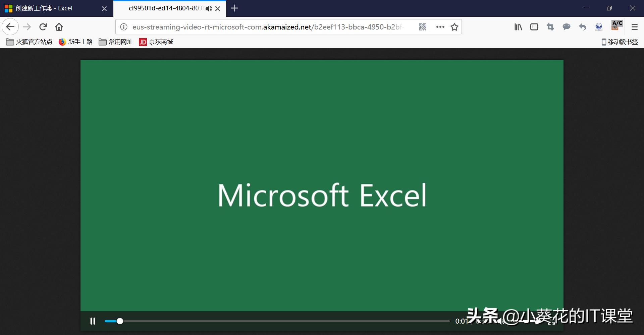This screenshot has height=335, width=644.
Task: Open the 京东商城 bookmark
Action: (156, 42)
